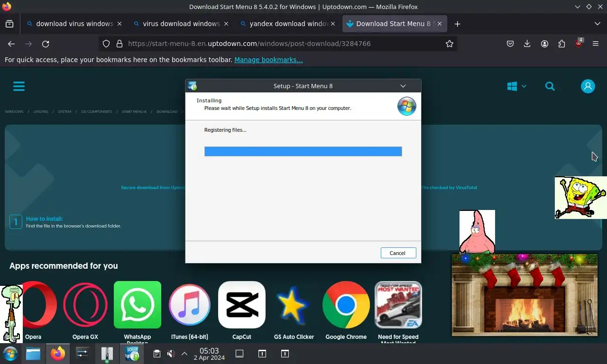Image resolution: width=607 pixels, height=364 pixels.
Task: Save page to Pocket
Action: pyautogui.click(x=510, y=44)
